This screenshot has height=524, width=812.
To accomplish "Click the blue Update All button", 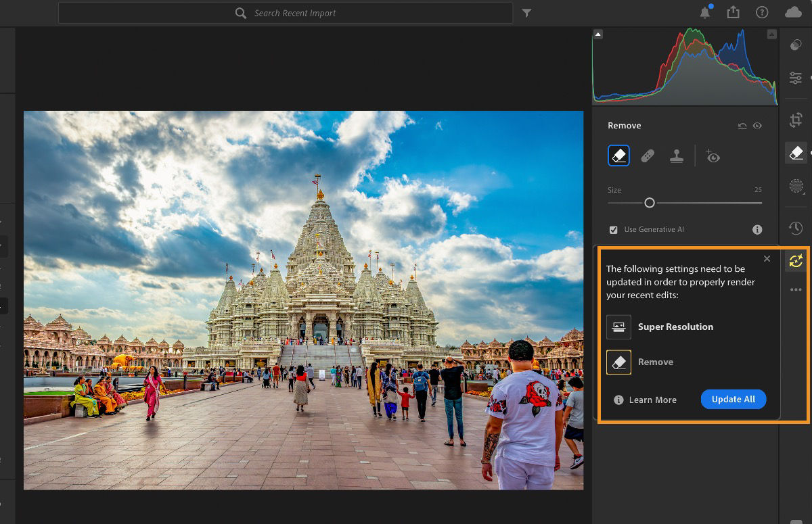I will [733, 399].
